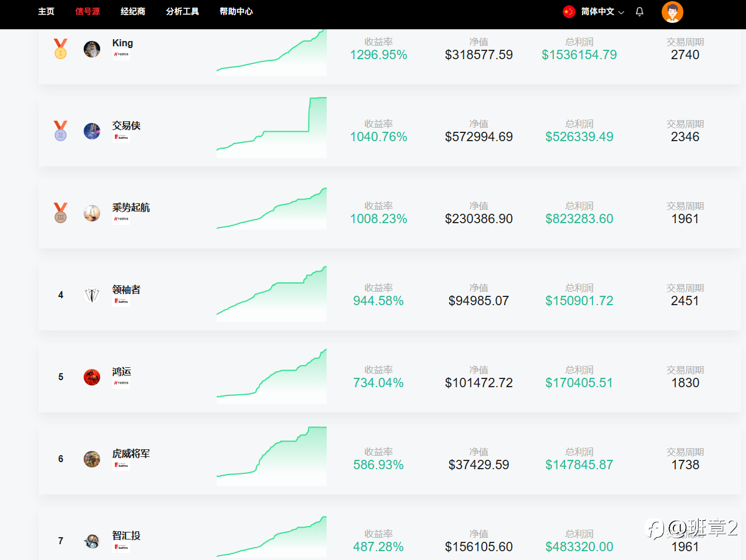Click the 586.93% return rate value

[x=378, y=465]
